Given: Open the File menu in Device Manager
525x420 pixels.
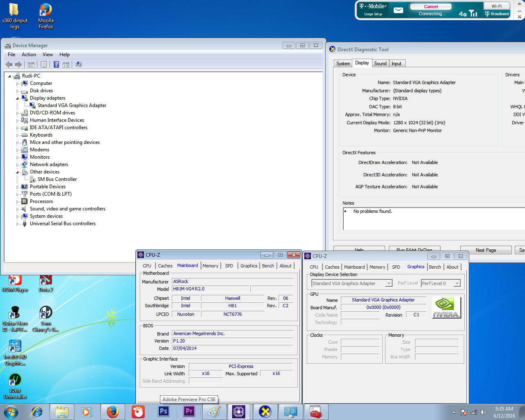Looking at the screenshot, I should pos(11,55).
